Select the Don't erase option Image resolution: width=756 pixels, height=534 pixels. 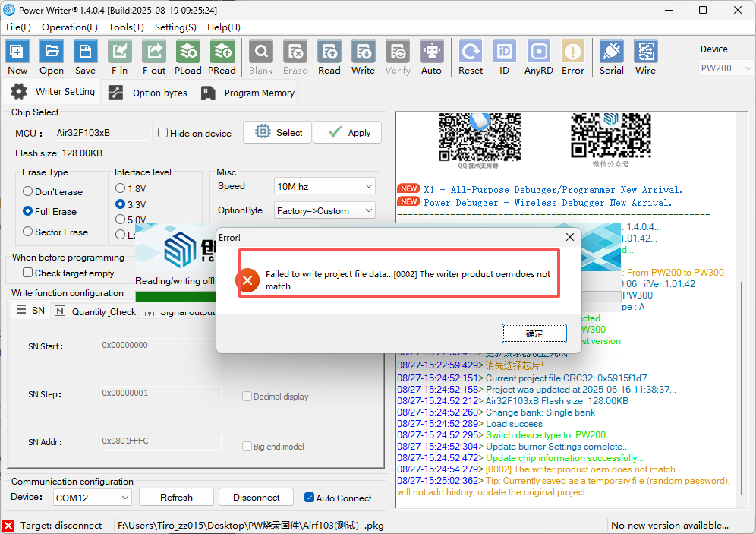28,191
